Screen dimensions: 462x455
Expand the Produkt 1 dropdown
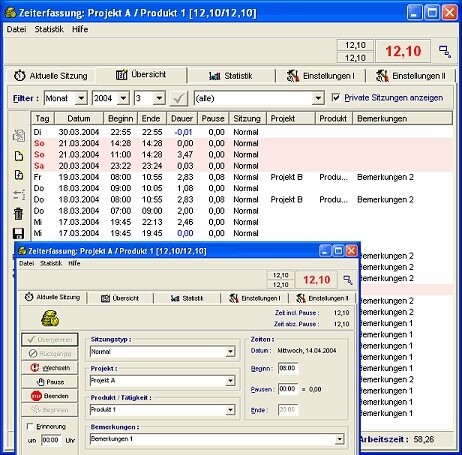coord(230,410)
